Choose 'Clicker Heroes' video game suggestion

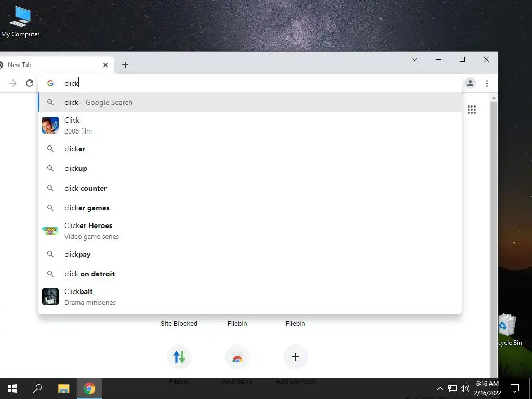click(x=250, y=231)
